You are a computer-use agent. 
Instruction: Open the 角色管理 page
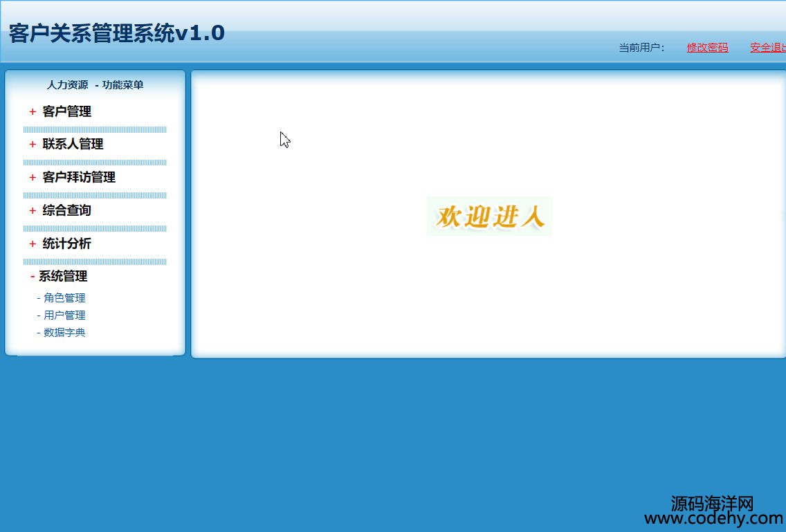click(x=64, y=298)
